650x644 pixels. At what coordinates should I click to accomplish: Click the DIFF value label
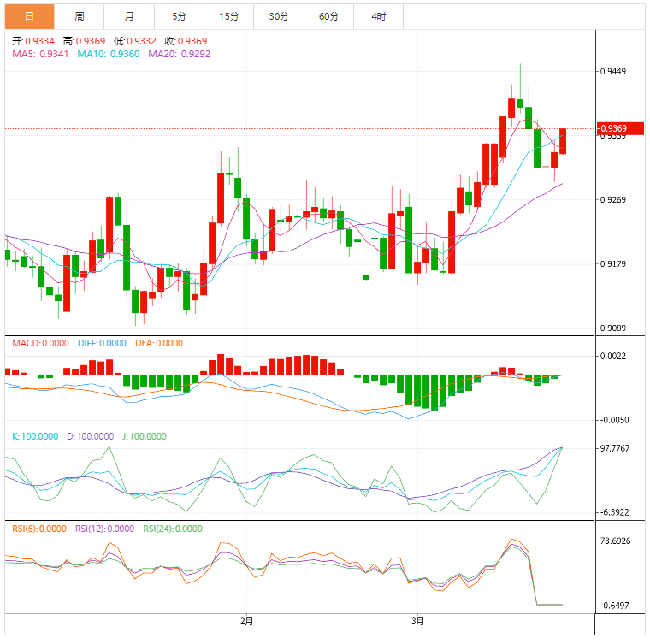102,343
